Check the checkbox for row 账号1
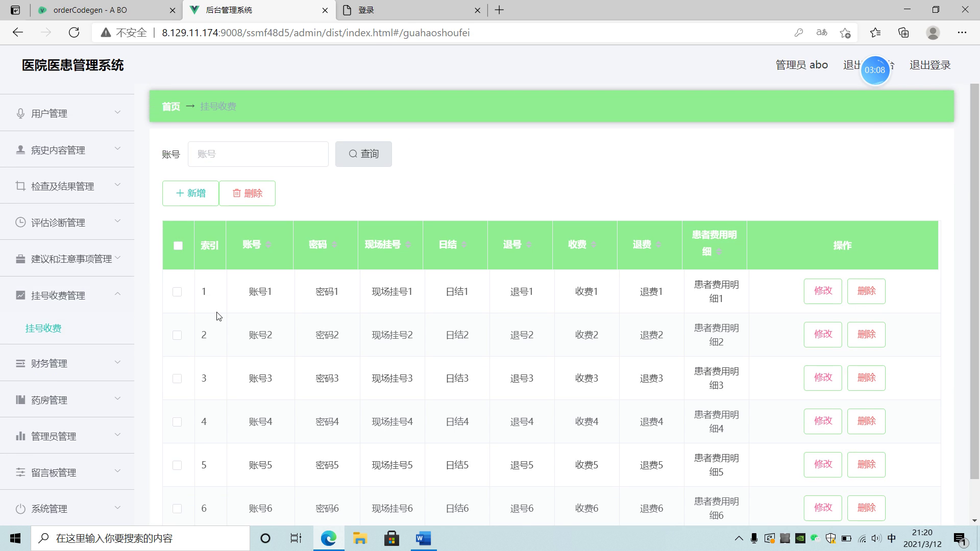The image size is (980, 551). tap(177, 292)
